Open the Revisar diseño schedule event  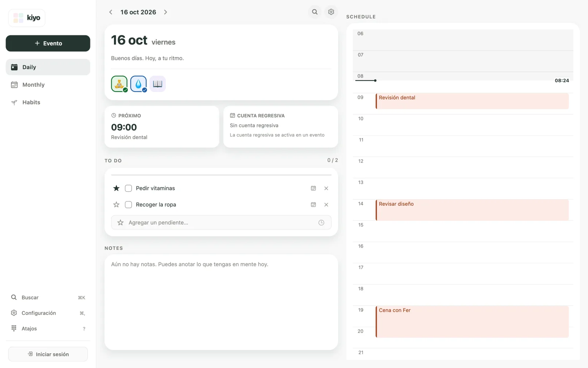tap(472, 210)
